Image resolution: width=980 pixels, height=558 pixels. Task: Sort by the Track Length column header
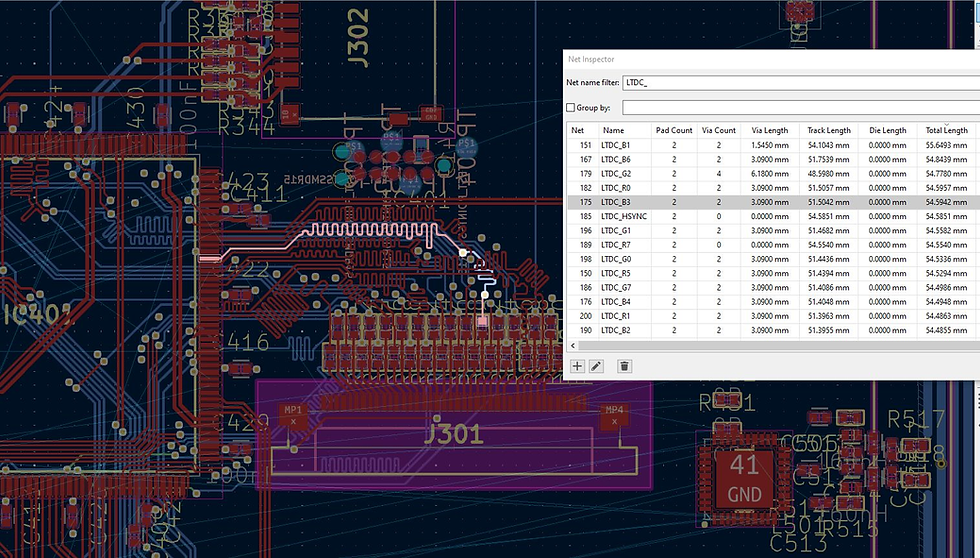[829, 130]
